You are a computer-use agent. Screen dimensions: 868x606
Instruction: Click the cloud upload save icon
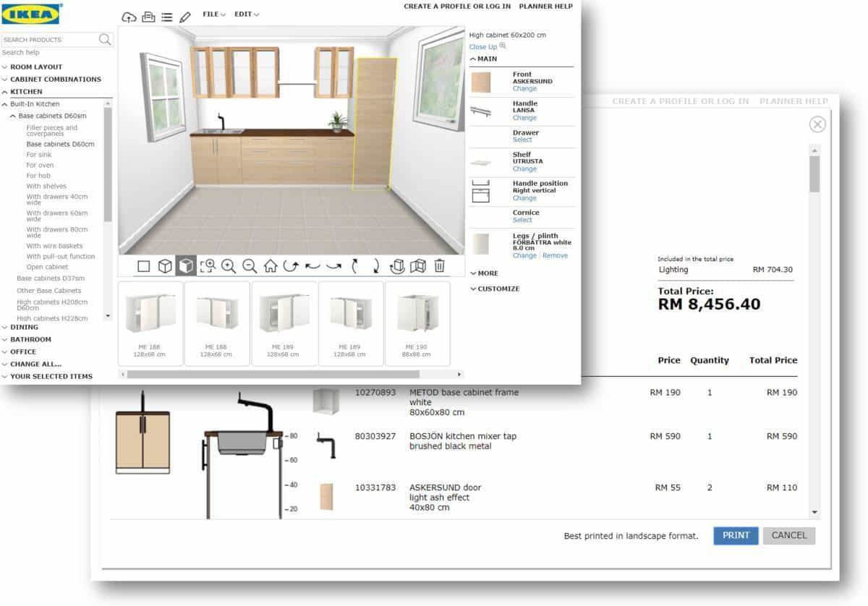coord(129,17)
